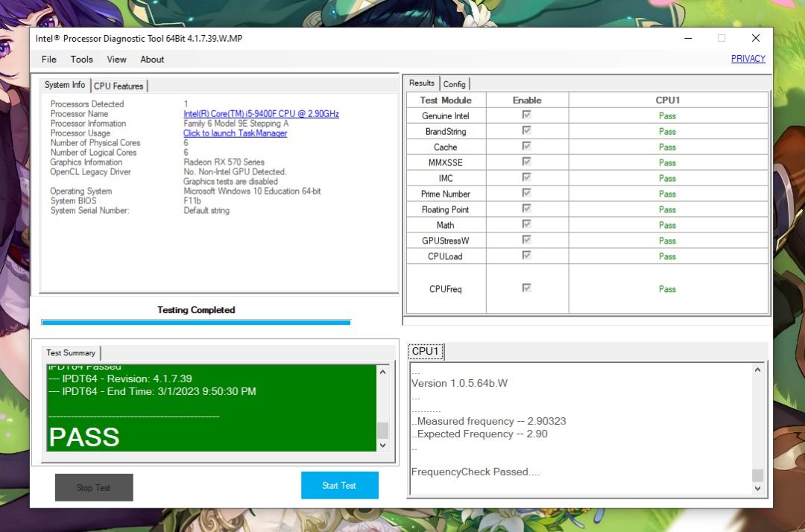Viewport: 805px width, 532px height.
Task: Toggle the Prime Number test checkbox
Action: click(526, 192)
